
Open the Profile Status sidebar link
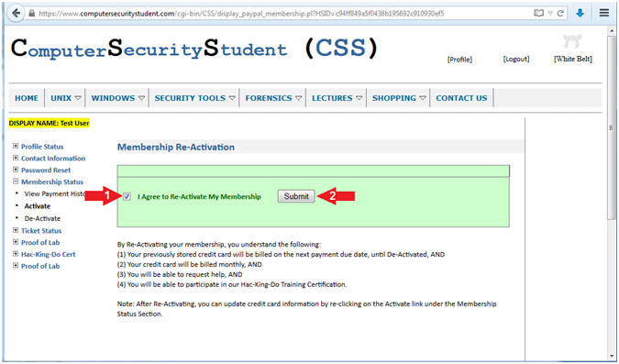(x=42, y=147)
